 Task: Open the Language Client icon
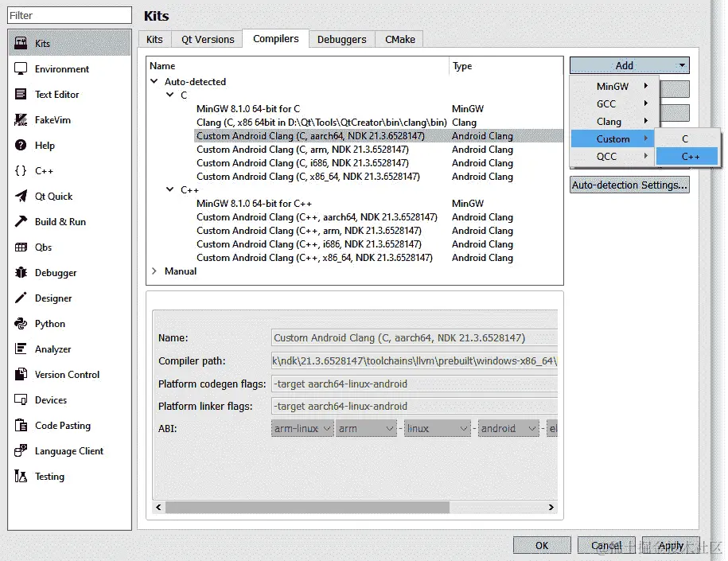point(21,451)
